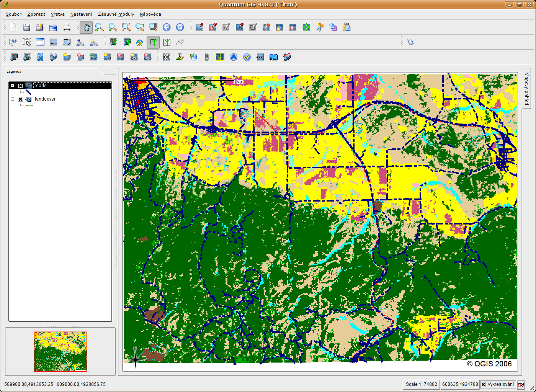This screenshot has height=392, width=536.
Task: Click the Scale 1: 74882 field
Action: point(421,384)
